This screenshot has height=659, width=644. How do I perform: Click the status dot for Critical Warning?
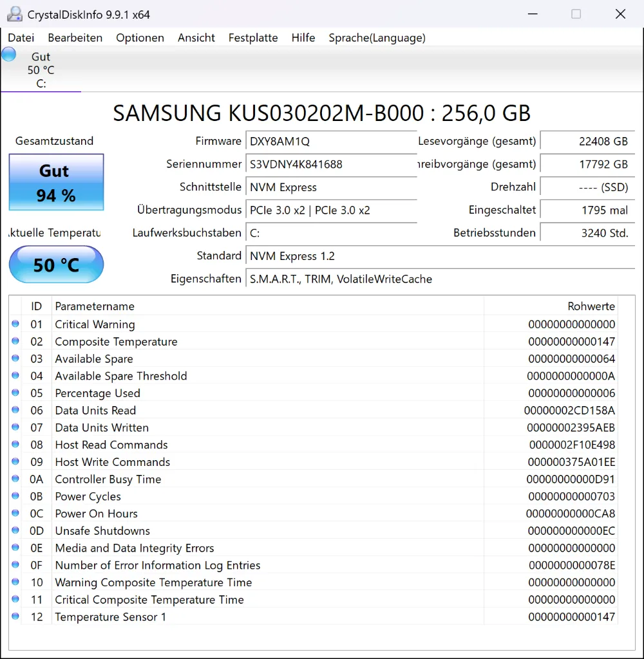pos(15,324)
